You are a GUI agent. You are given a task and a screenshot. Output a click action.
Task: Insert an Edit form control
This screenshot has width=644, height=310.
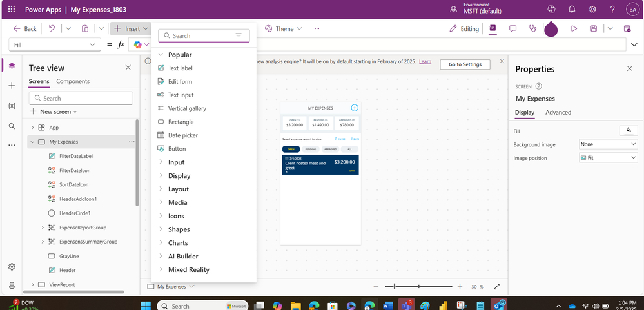tap(180, 82)
